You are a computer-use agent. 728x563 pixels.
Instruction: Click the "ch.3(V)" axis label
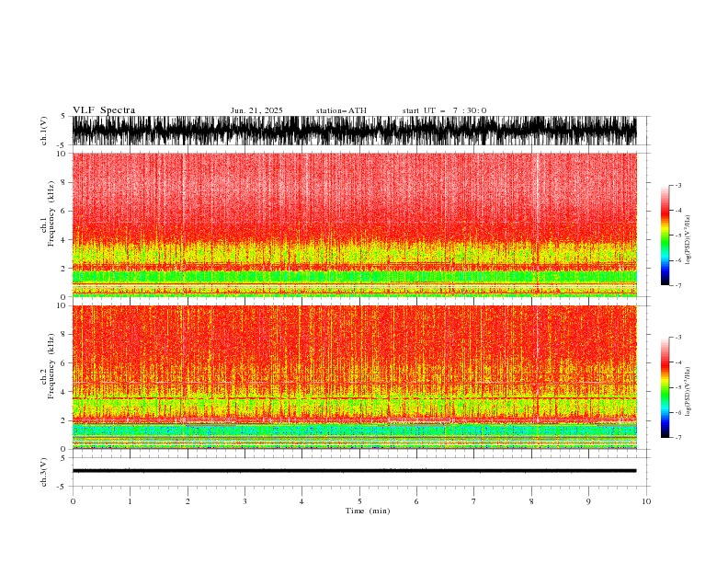pyautogui.click(x=44, y=472)
